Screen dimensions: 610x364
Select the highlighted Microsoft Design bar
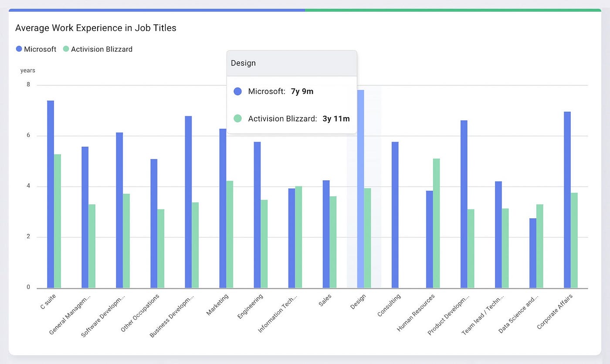pos(360,189)
